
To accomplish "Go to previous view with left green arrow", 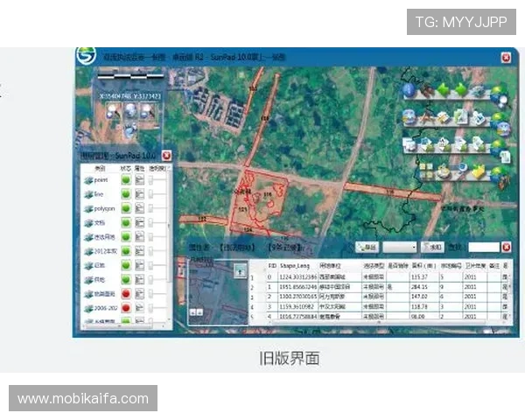I will [444, 90].
